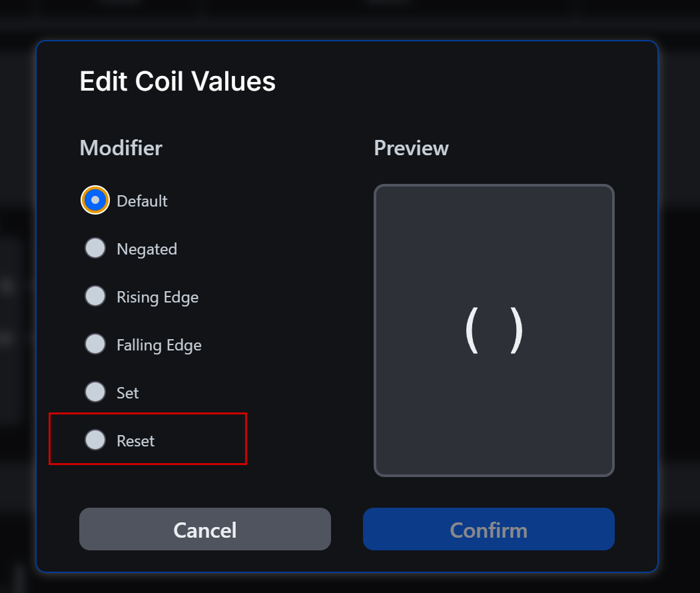
Task: Click the "Rising Edge" label text
Action: click(157, 297)
